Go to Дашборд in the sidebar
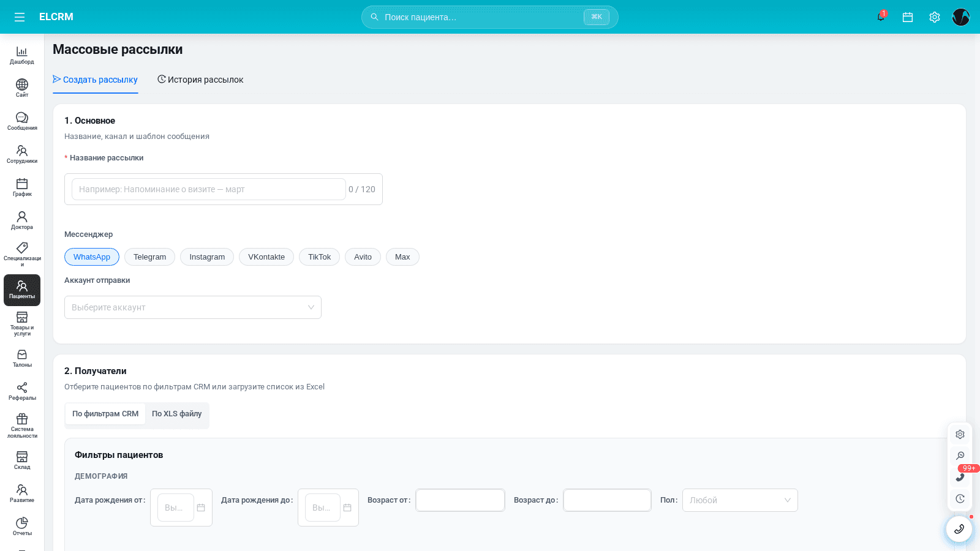This screenshot has height=551, width=980. pyautogui.click(x=22, y=55)
